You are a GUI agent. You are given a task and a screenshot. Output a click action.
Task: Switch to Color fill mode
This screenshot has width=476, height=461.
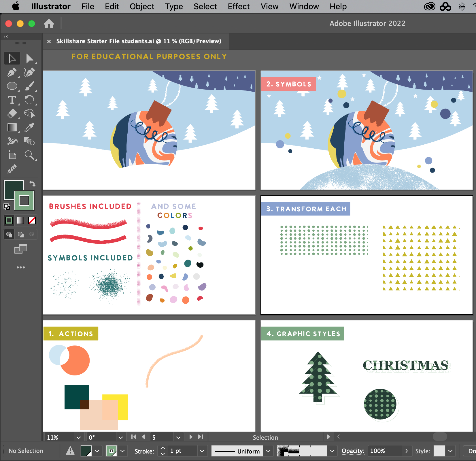coord(9,220)
